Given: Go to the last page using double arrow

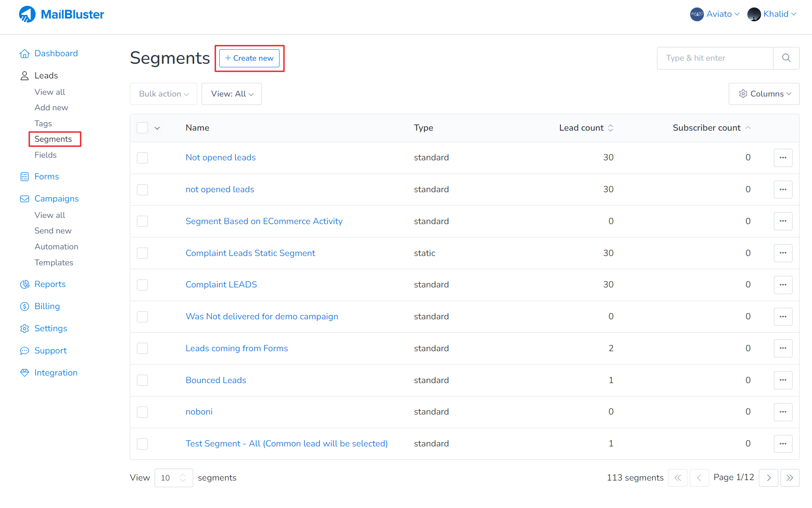Looking at the screenshot, I should 789,478.
